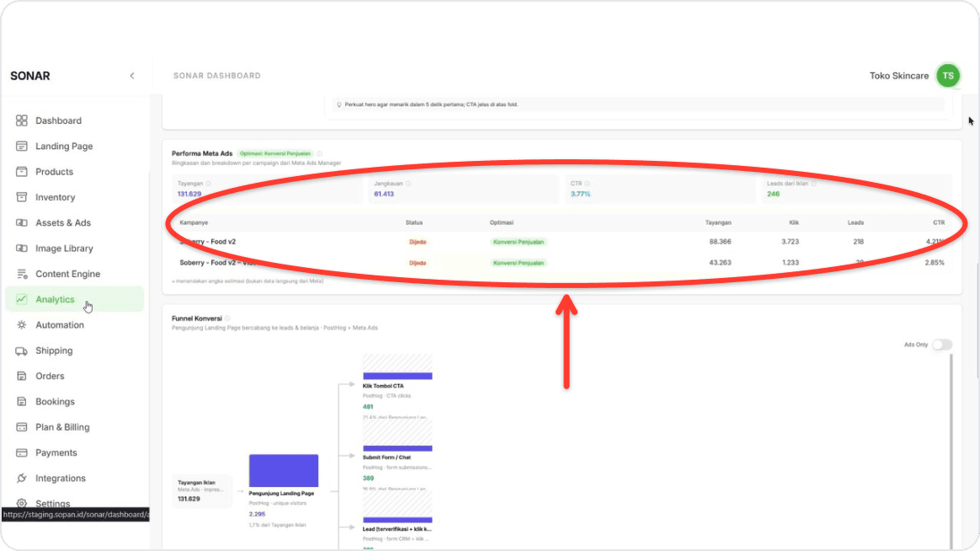This screenshot has width=980, height=551.
Task: Open Dashboard via its grid icon
Action: coord(22,120)
